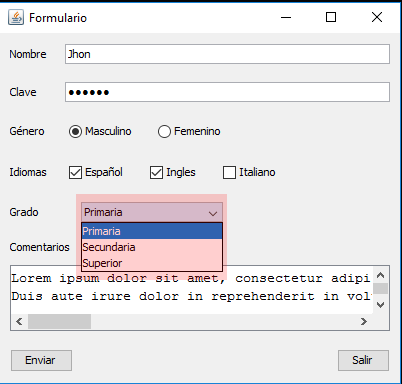Collapse the Grado combo box arrow

click(x=213, y=213)
